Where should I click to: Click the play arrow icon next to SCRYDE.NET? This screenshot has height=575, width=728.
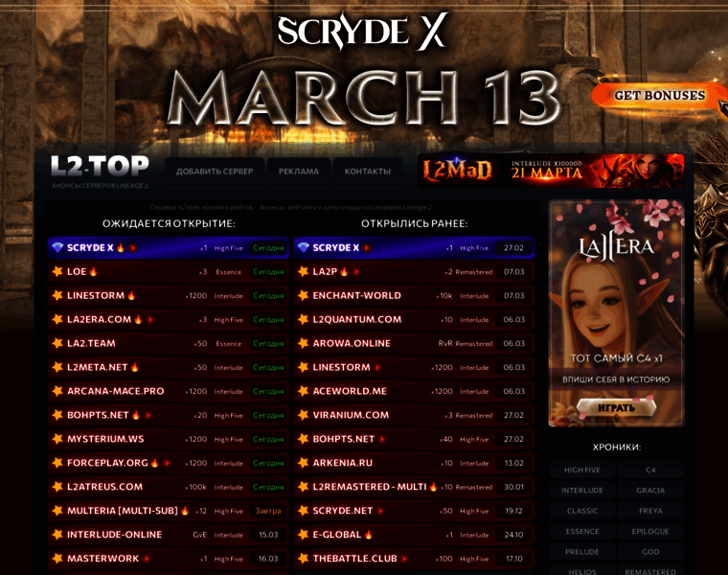380,511
